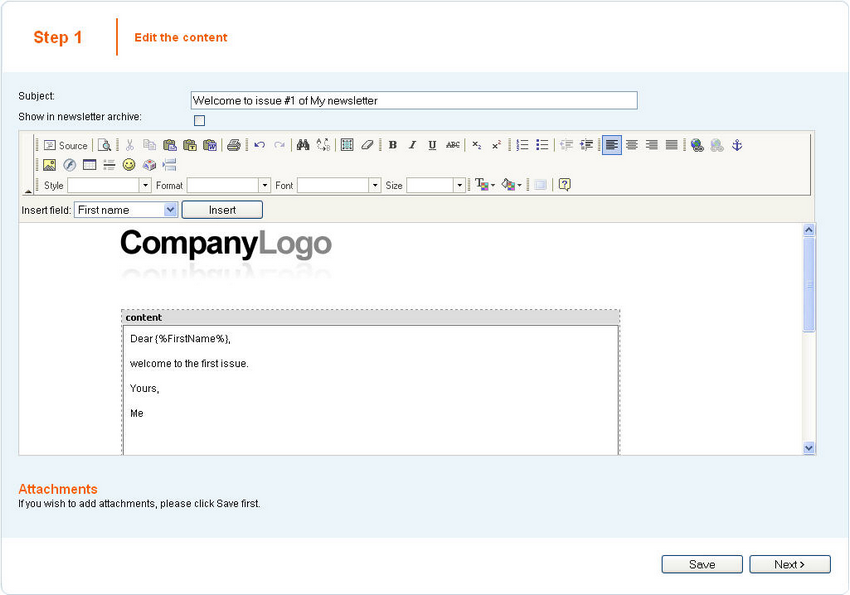Insert a bulleted list

coord(542,145)
